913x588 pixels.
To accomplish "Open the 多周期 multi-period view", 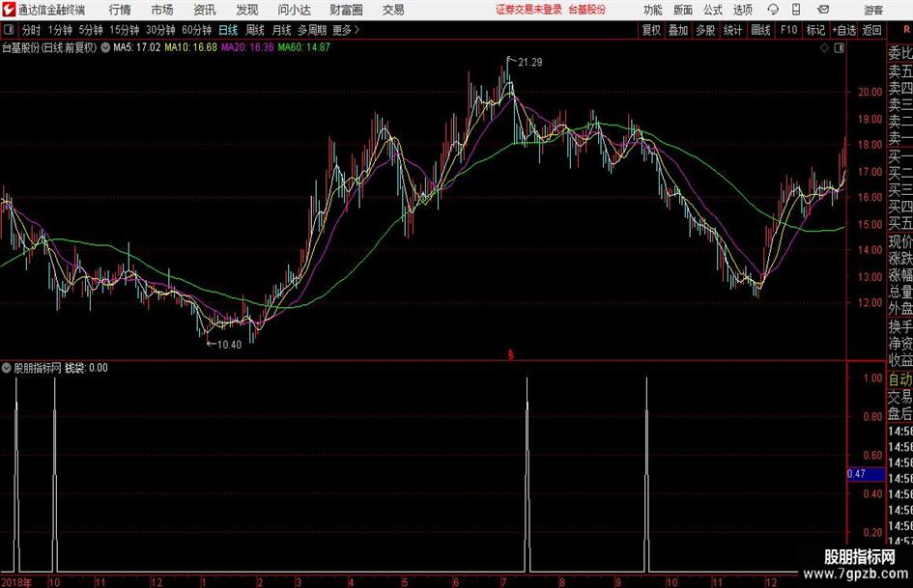I will tap(312, 30).
